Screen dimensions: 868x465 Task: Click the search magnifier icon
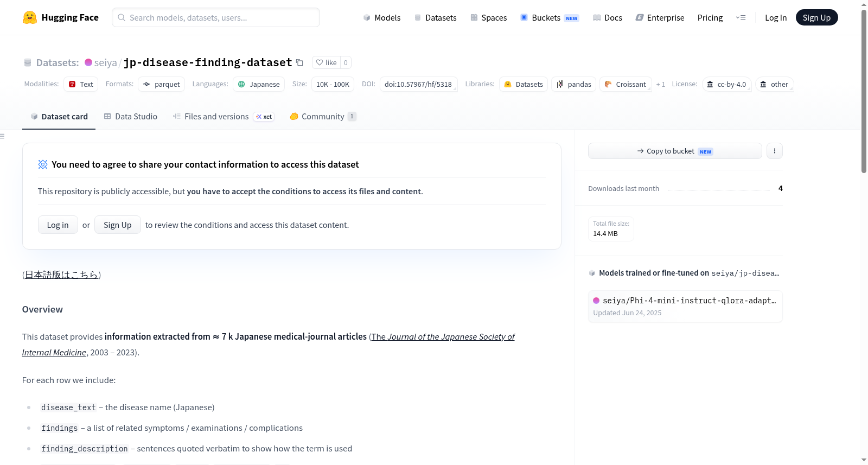coord(122,17)
